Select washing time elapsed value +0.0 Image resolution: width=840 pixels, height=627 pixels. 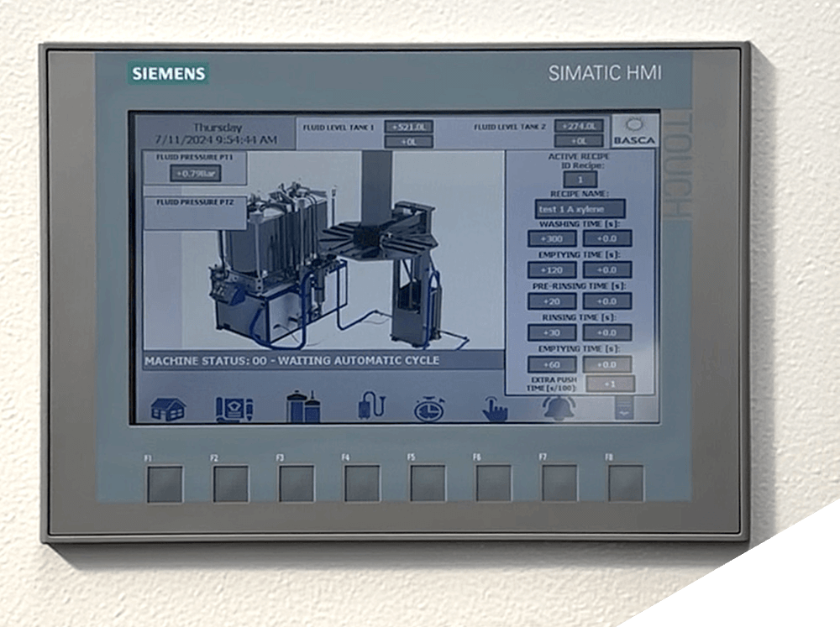(607, 239)
